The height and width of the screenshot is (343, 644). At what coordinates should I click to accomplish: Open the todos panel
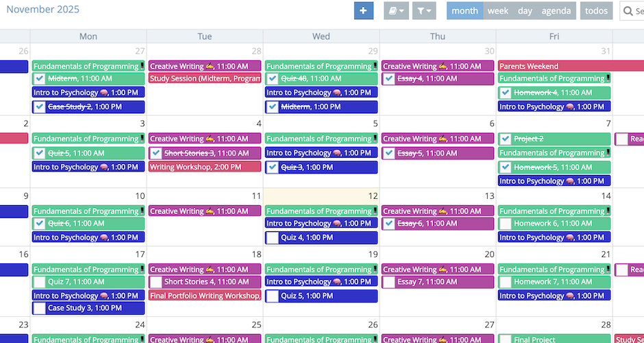(x=596, y=10)
